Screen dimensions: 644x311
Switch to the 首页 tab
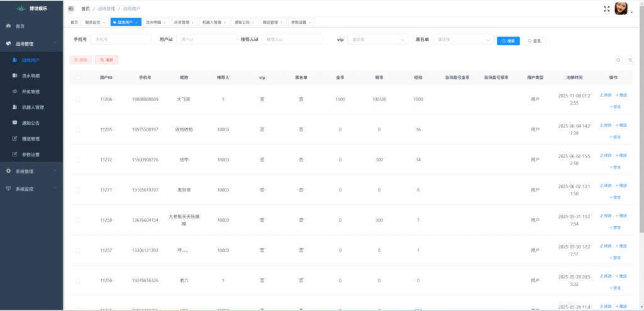coord(74,23)
